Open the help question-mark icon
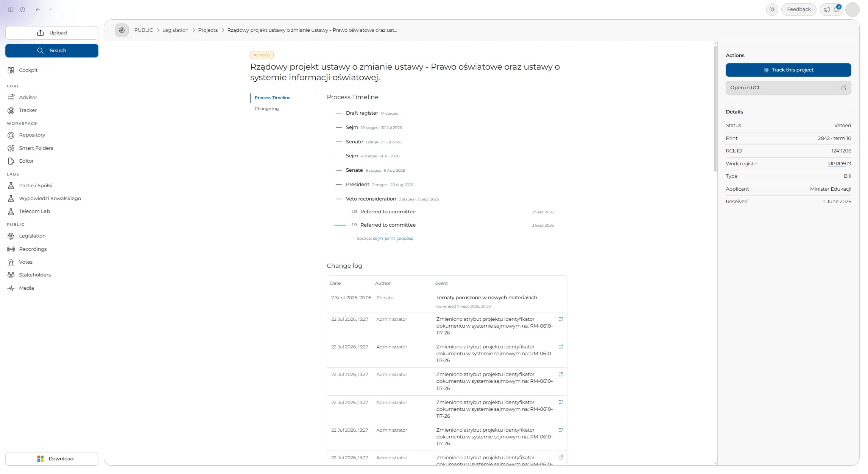The width and height of the screenshot is (868, 474). 23,10
